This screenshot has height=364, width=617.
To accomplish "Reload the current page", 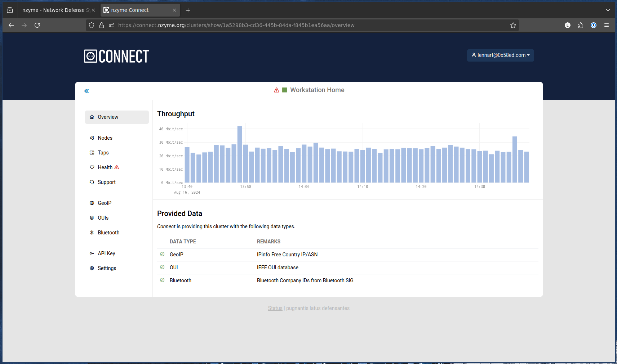I will [37, 25].
